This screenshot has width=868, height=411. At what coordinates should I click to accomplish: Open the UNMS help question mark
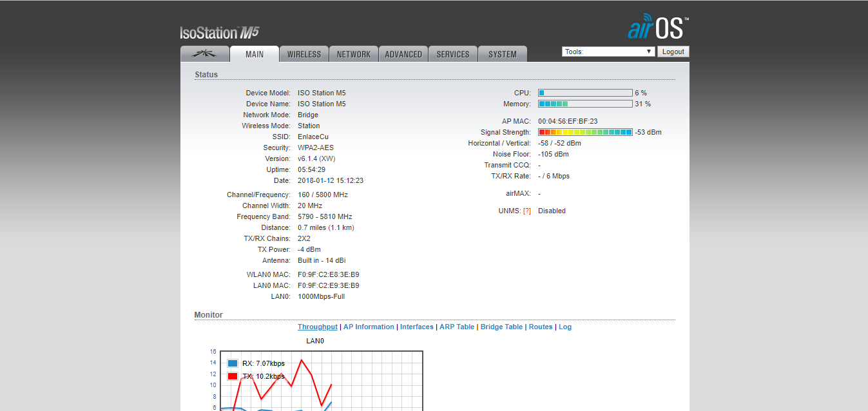tap(527, 211)
